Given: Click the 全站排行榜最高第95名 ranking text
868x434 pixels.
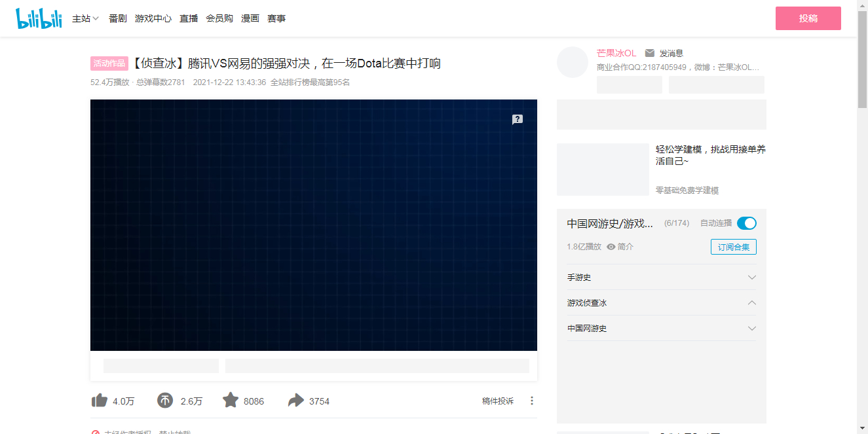Looking at the screenshot, I should (x=311, y=82).
